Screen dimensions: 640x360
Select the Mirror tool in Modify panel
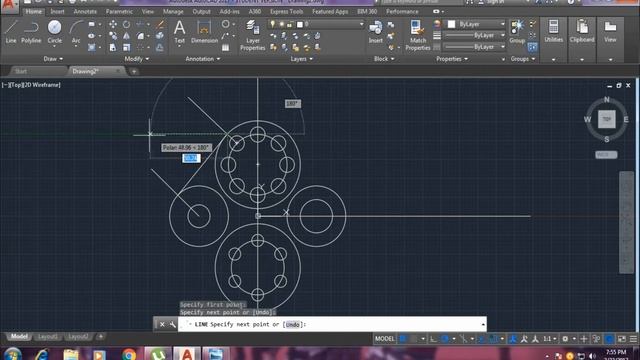pyautogui.click(x=127, y=36)
